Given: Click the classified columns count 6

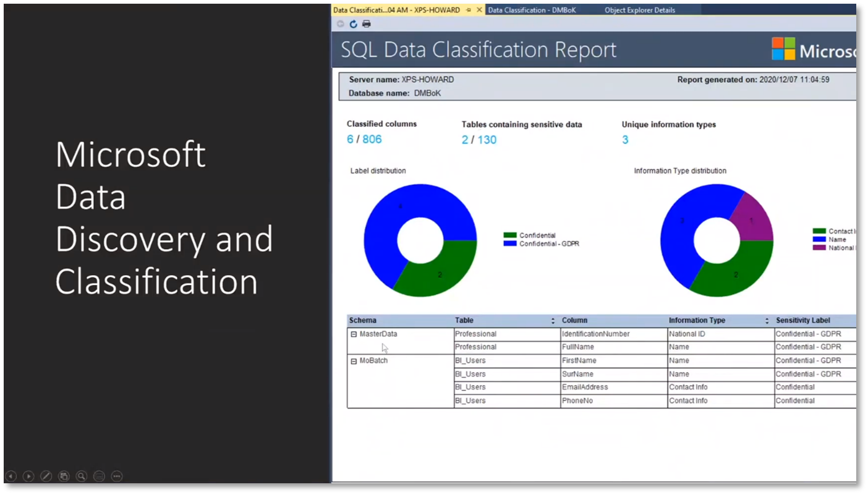Looking at the screenshot, I should (x=350, y=139).
